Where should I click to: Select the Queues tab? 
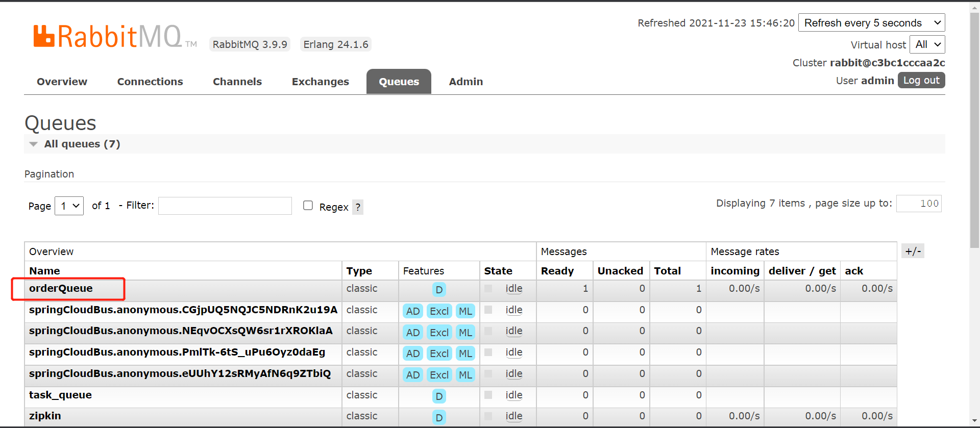pos(399,82)
